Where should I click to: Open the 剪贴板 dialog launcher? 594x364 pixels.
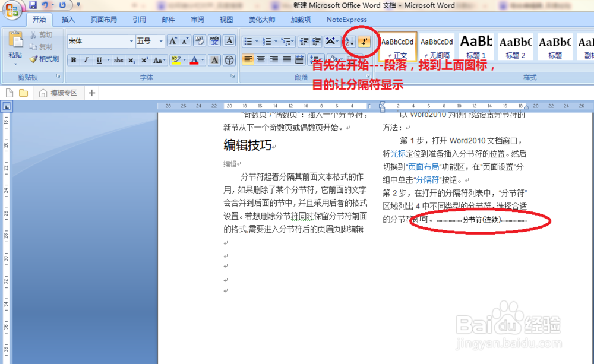[x=58, y=76]
